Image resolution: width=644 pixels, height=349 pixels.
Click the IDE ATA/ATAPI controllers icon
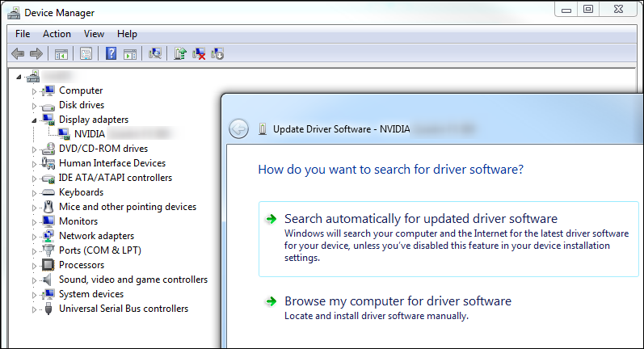(x=48, y=179)
